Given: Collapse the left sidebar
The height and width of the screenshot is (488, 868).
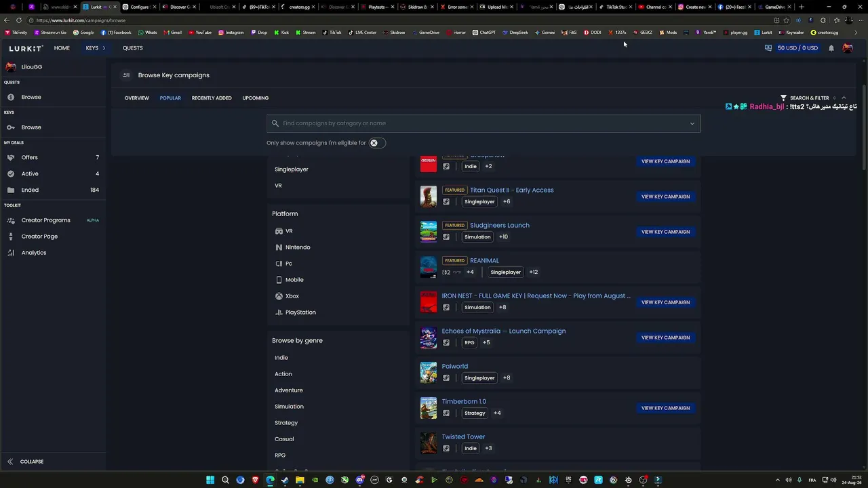Looking at the screenshot, I should pyautogui.click(x=26, y=462).
